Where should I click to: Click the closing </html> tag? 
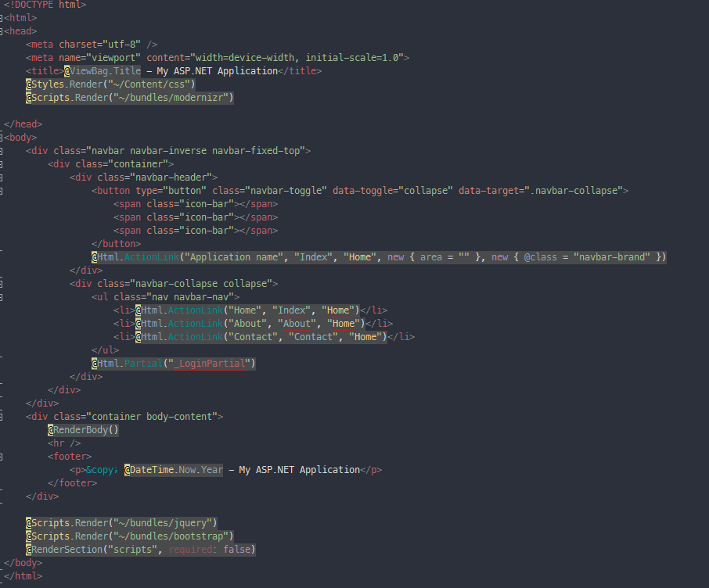coord(23,575)
